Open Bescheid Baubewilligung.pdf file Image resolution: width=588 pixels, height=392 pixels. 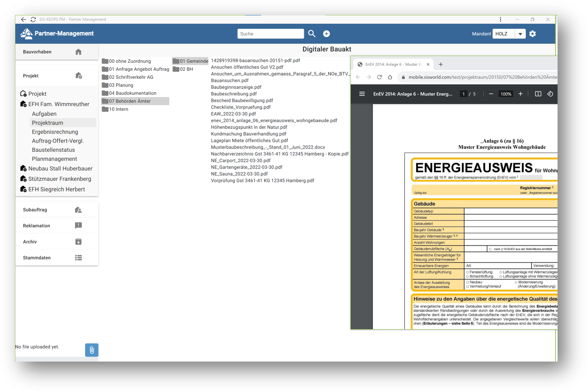pyautogui.click(x=242, y=100)
